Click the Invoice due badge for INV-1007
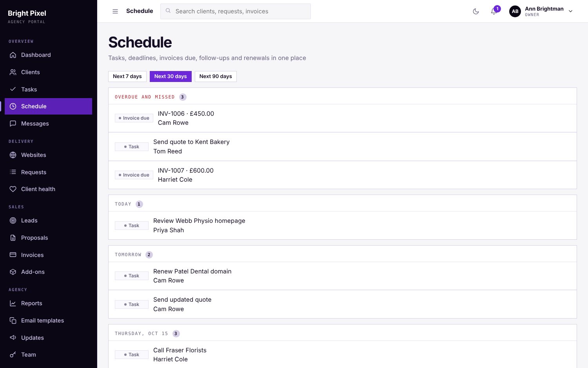This screenshot has height=368, width=588. 134,175
